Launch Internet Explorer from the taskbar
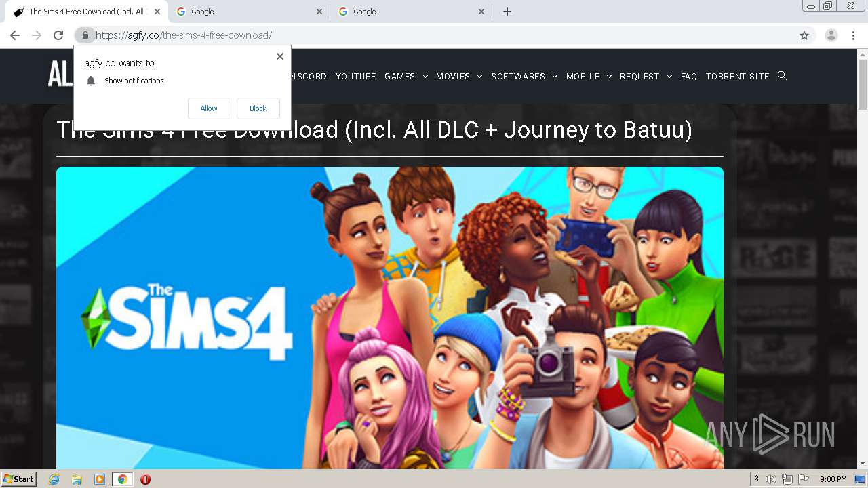 pyautogui.click(x=54, y=479)
